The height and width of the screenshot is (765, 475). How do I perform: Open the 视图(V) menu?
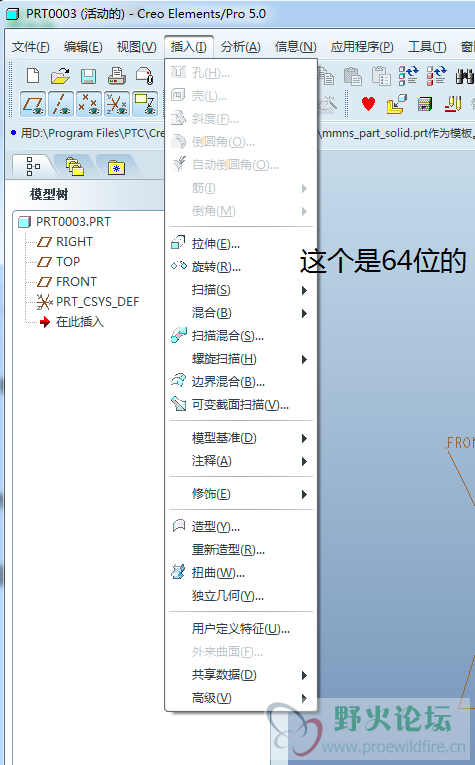pos(136,47)
